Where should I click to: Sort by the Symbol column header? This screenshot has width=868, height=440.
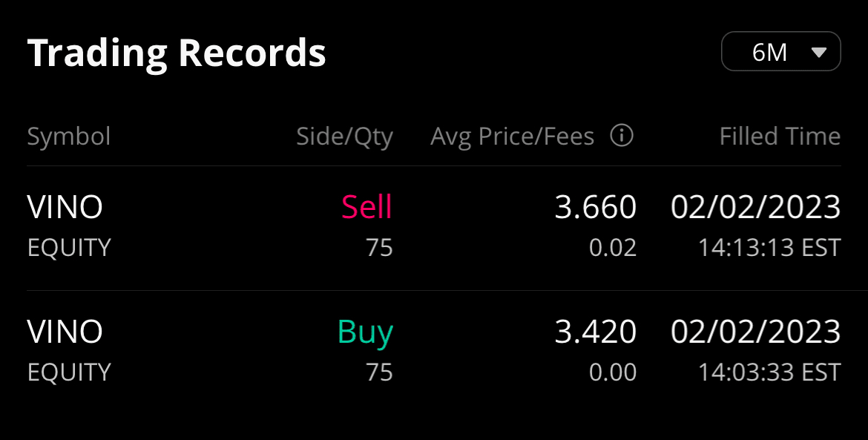(x=69, y=137)
